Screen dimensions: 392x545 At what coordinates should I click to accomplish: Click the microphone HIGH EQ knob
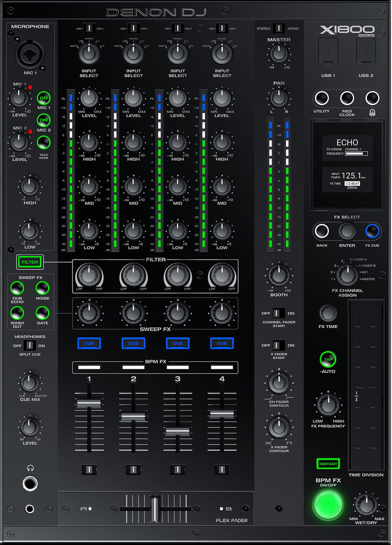point(30,187)
